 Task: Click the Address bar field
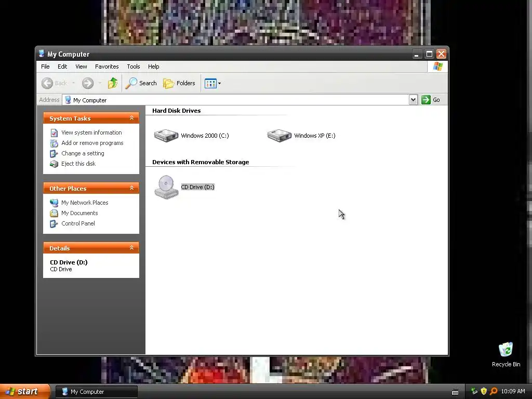point(236,100)
